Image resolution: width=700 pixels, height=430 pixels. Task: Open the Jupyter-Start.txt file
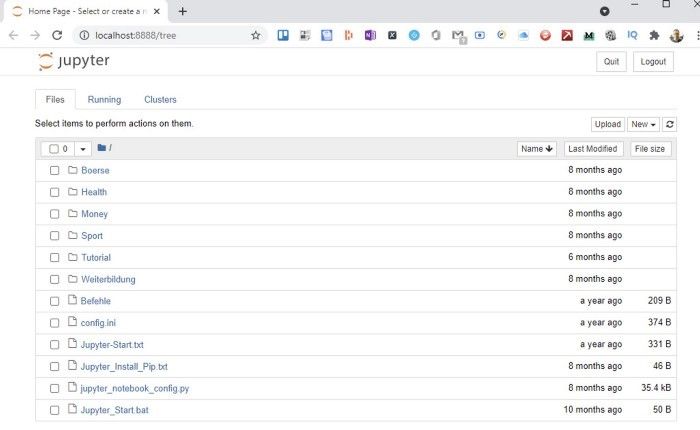[112, 345]
